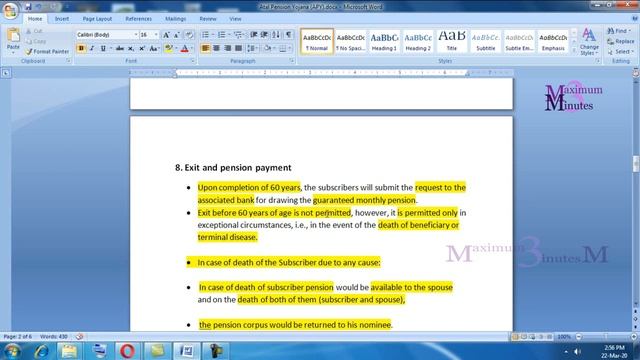640x360 pixels.
Task: Expand Paragraph dialog launcher
Action: tap(292, 61)
